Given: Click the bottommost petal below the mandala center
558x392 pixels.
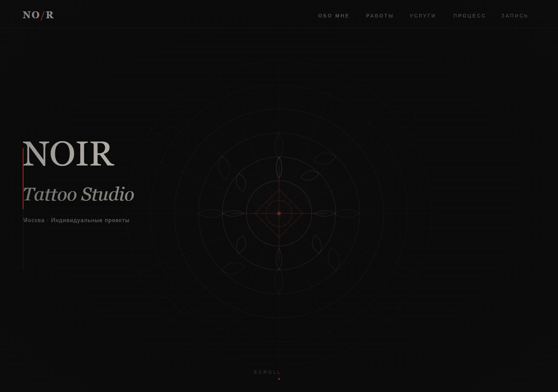Looking at the screenshot, I should click(x=279, y=282).
